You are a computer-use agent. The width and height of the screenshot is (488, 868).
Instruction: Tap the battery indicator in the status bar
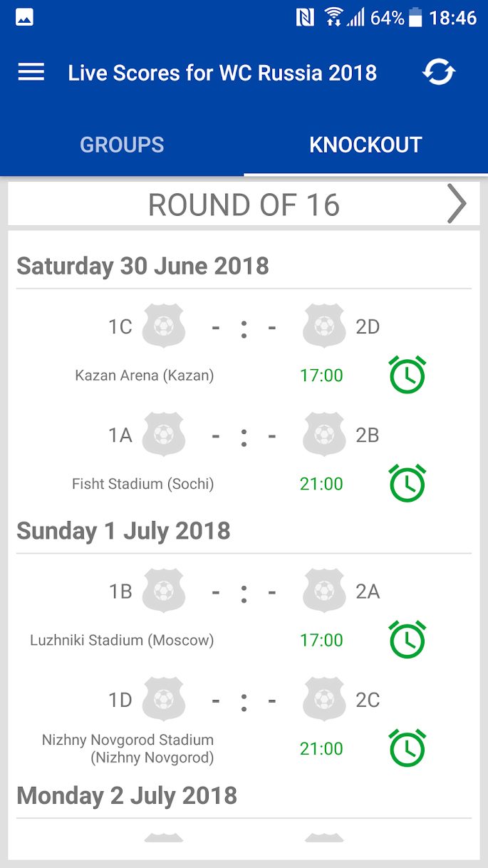click(x=417, y=16)
